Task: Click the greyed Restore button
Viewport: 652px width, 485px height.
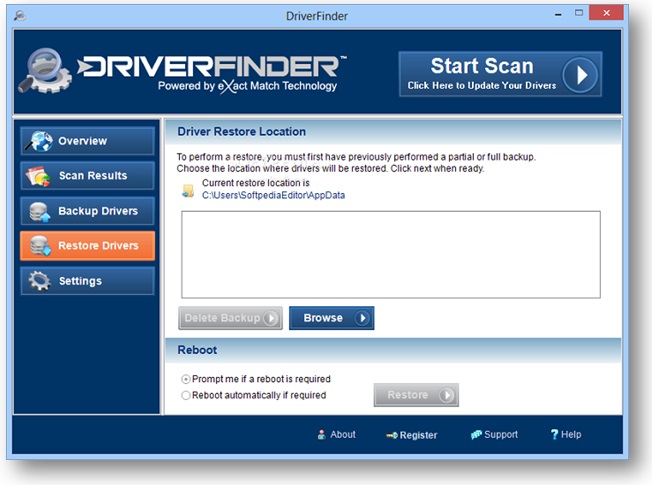Action: click(416, 395)
